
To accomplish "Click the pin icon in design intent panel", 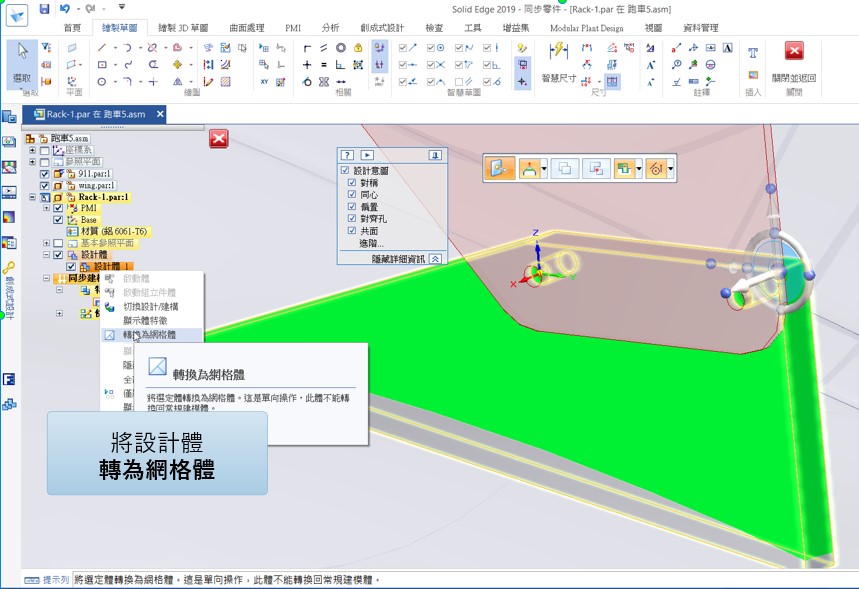I will tap(435, 155).
